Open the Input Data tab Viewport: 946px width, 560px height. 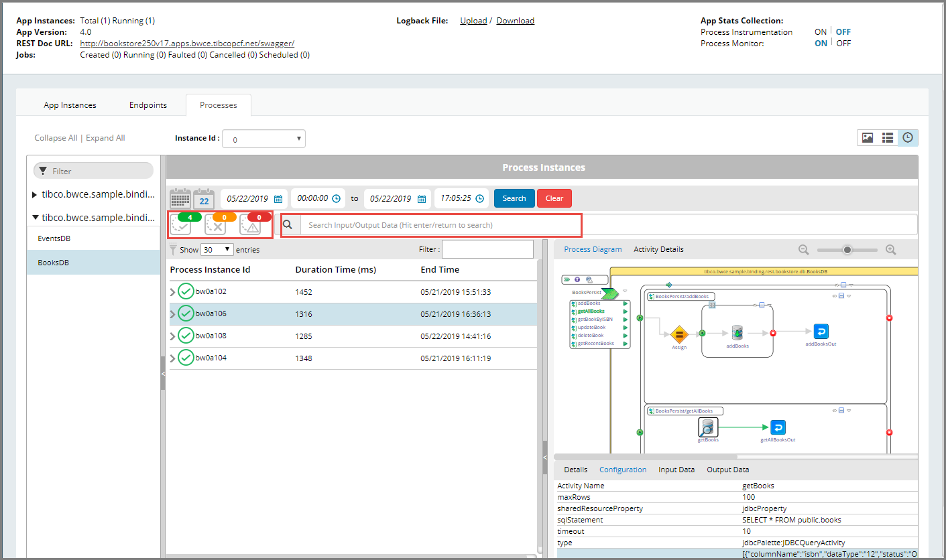pyautogui.click(x=676, y=470)
